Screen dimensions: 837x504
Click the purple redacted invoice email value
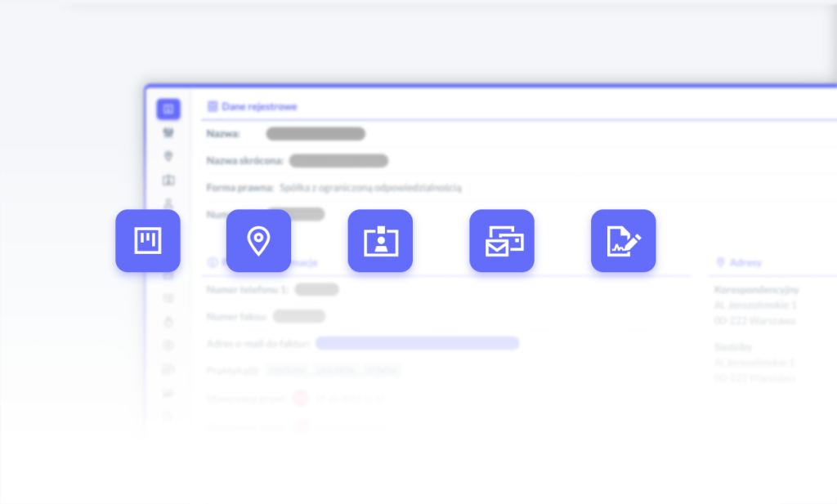coord(418,343)
